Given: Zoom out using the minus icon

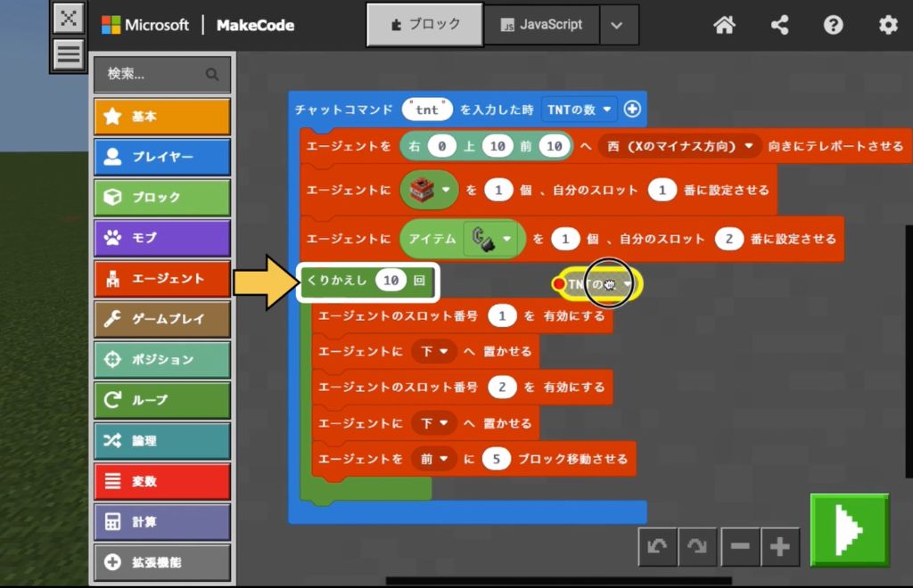Looking at the screenshot, I should [740, 547].
